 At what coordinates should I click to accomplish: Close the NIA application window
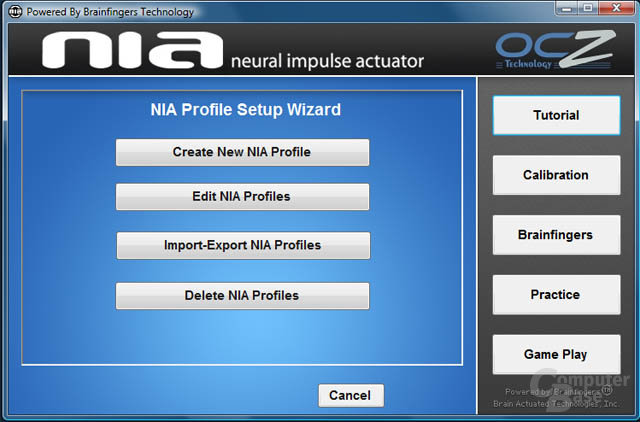[x=617, y=8]
